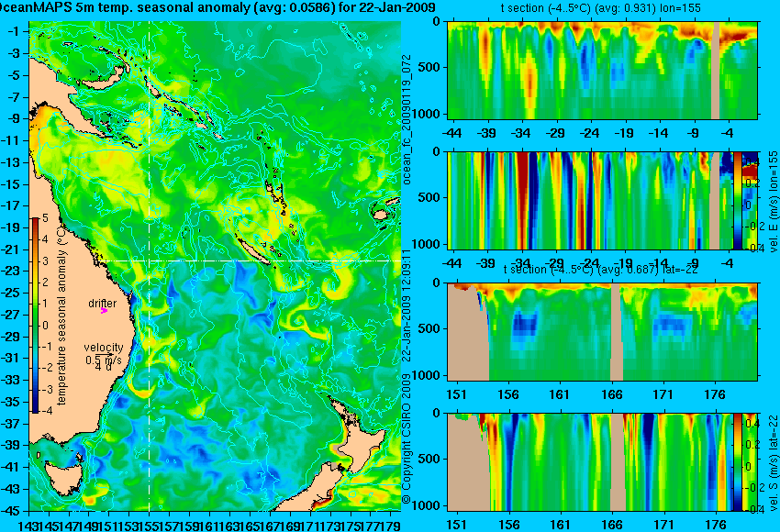780x532 pixels.
Task: Click the vel. E velocity color bar
Action: tap(738, 200)
